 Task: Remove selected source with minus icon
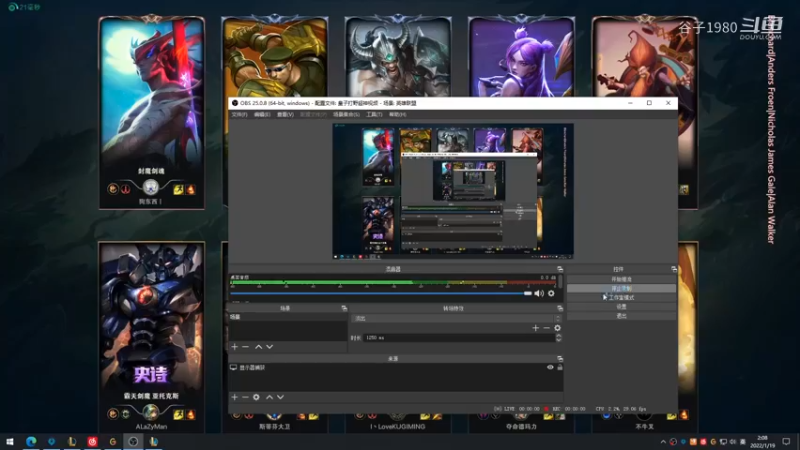tap(245, 397)
